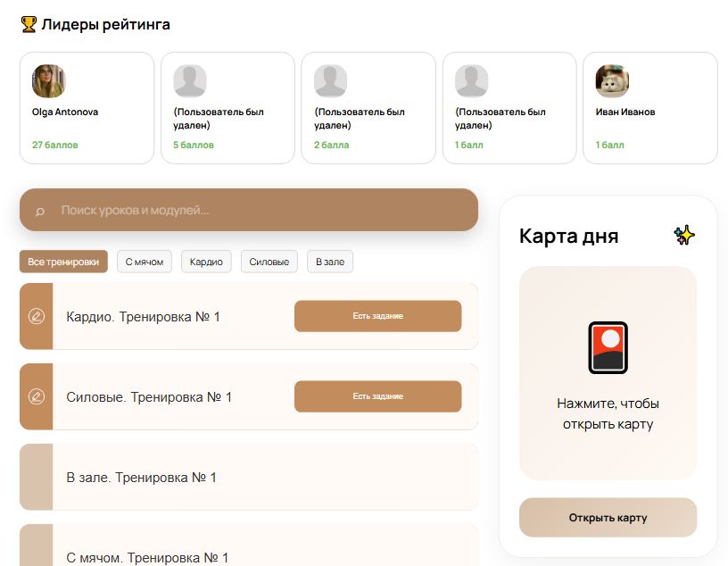Image resolution: width=728 pixels, height=566 pixels.
Task: Click the Лидеры рейтинга heading
Action: point(106,24)
